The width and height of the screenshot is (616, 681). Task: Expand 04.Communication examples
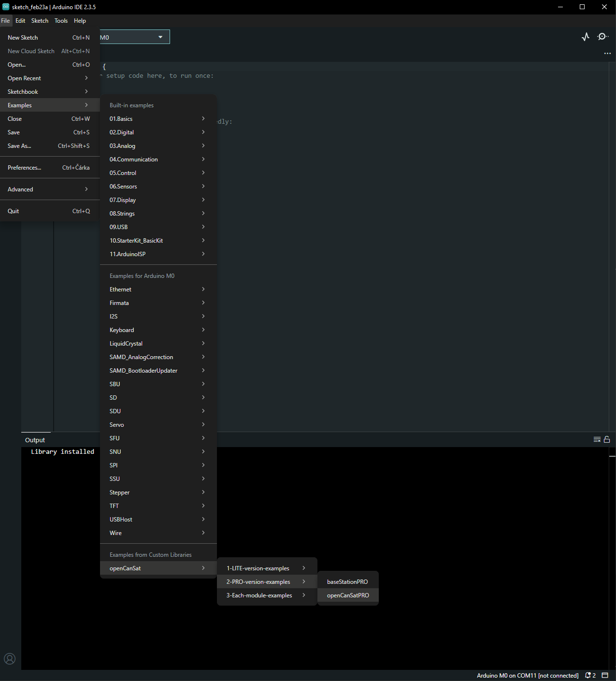point(158,159)
